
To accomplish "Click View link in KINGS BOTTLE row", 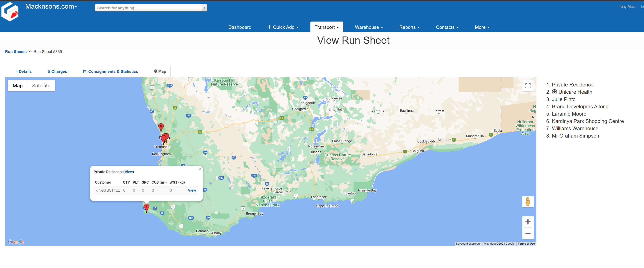I will click(192, 190).
